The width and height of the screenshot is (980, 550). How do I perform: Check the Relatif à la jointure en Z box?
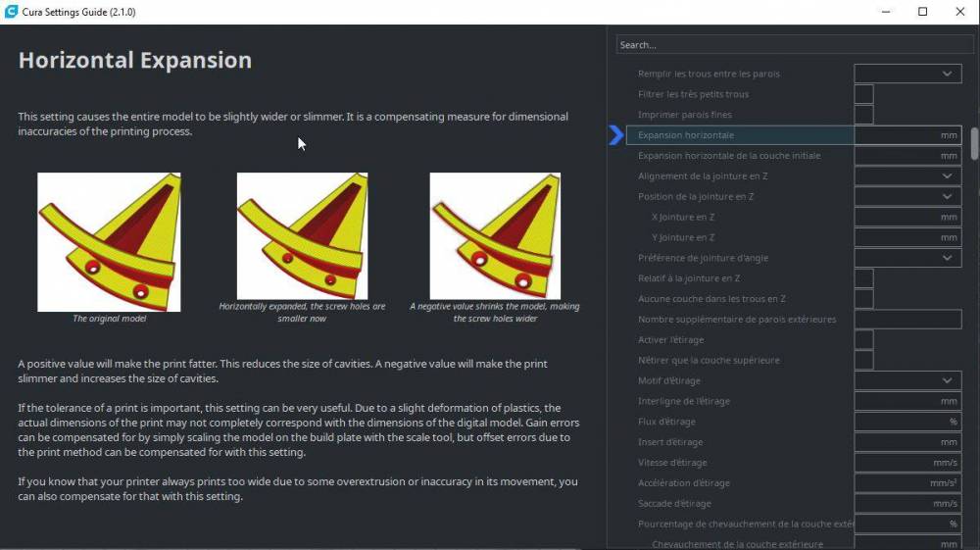(x=863, y=278)
